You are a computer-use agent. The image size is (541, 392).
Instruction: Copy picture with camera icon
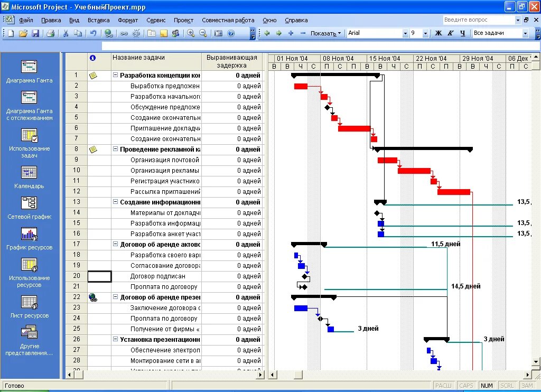pyautogui.click(x=218, y=33)
